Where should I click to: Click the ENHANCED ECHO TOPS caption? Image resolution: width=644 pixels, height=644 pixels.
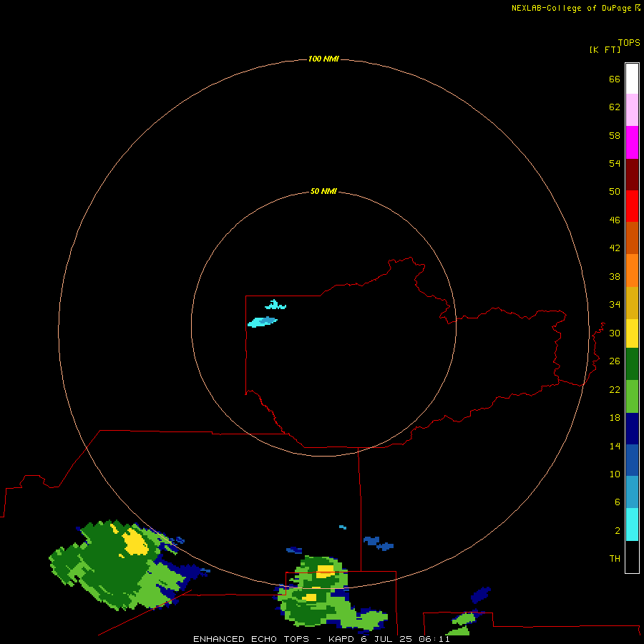pyautogui.click(x=251, y=639)
